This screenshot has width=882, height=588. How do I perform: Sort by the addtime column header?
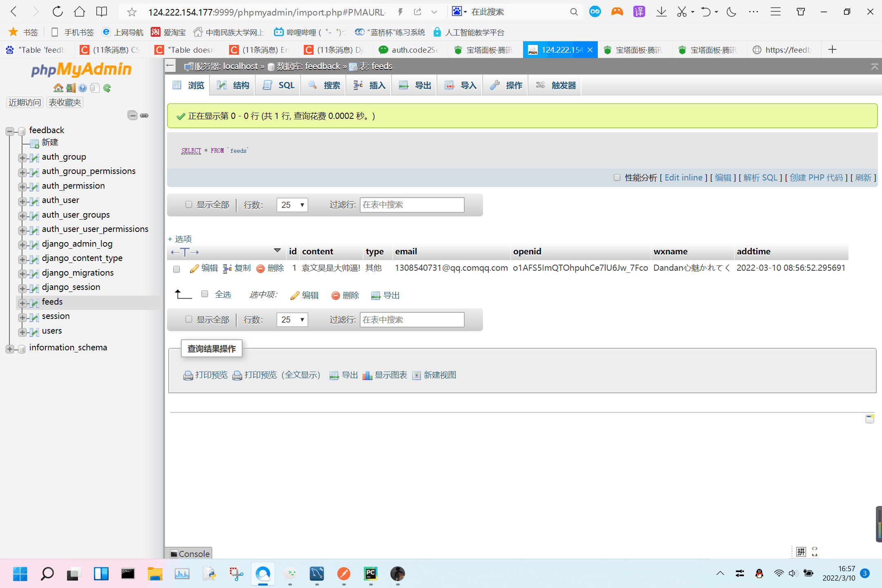point(753,252)
